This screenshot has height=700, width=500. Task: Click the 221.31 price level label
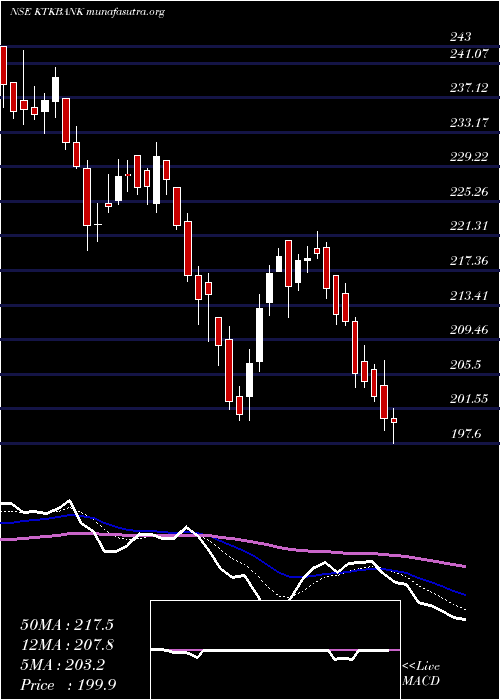[x=468, y=226]
